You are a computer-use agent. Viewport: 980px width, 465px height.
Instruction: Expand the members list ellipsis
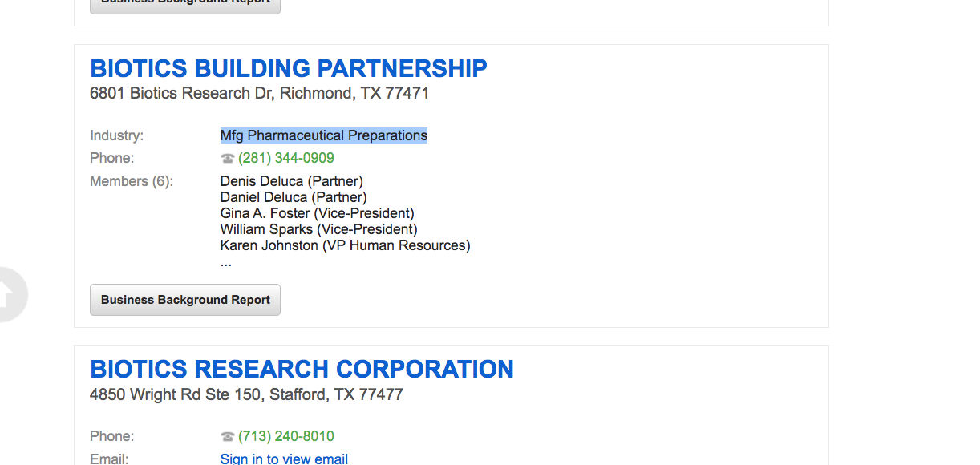pos(226,262)
